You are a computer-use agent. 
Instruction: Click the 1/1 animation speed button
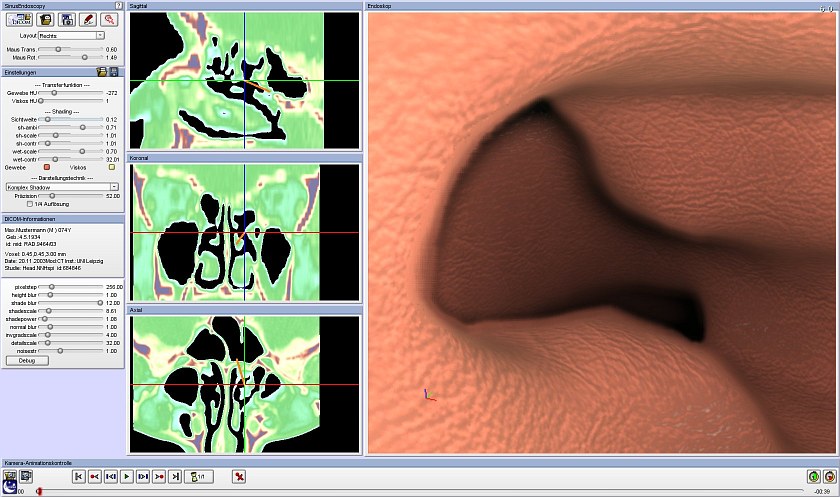click(x=198, y=476)
